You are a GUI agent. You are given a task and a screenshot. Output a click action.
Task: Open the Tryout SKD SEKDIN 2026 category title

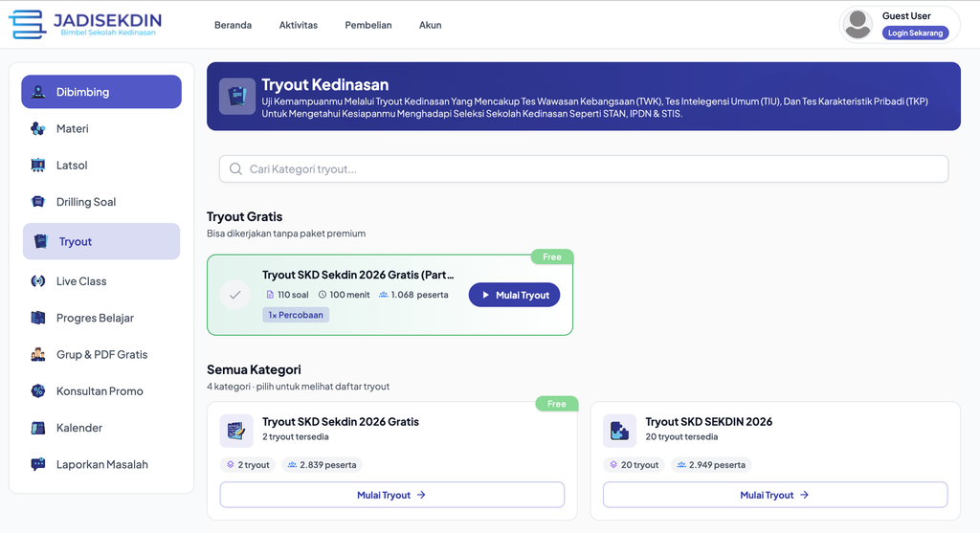709,422
